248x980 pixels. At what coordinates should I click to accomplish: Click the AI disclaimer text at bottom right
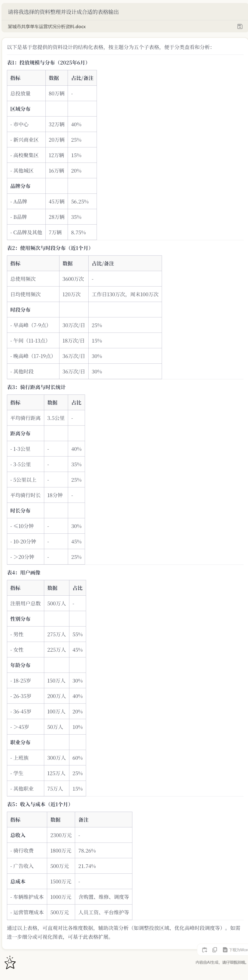pyautogui.click(x=221, y=962)
